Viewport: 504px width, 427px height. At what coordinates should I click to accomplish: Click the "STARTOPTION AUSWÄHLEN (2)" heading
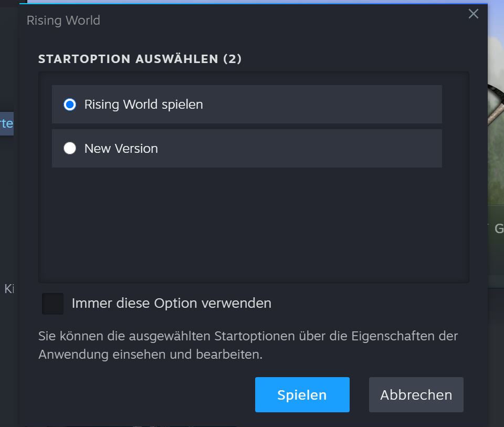click(x=140, y=59)
